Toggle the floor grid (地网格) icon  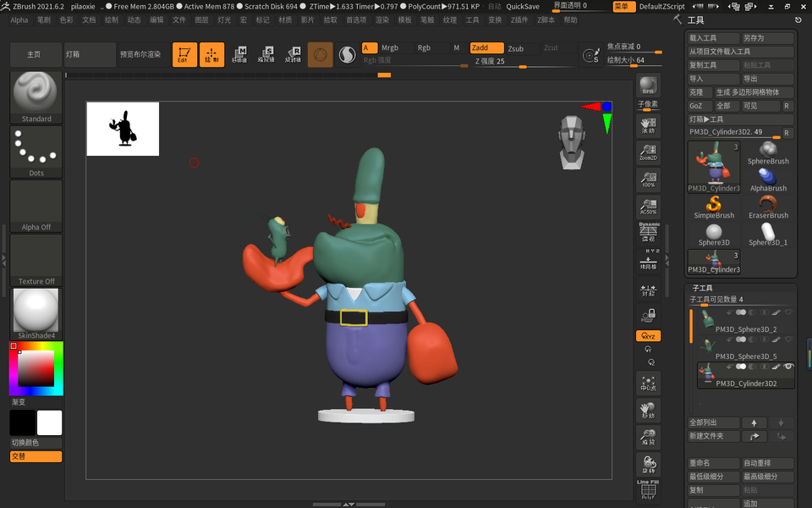(x=648, y=260)
